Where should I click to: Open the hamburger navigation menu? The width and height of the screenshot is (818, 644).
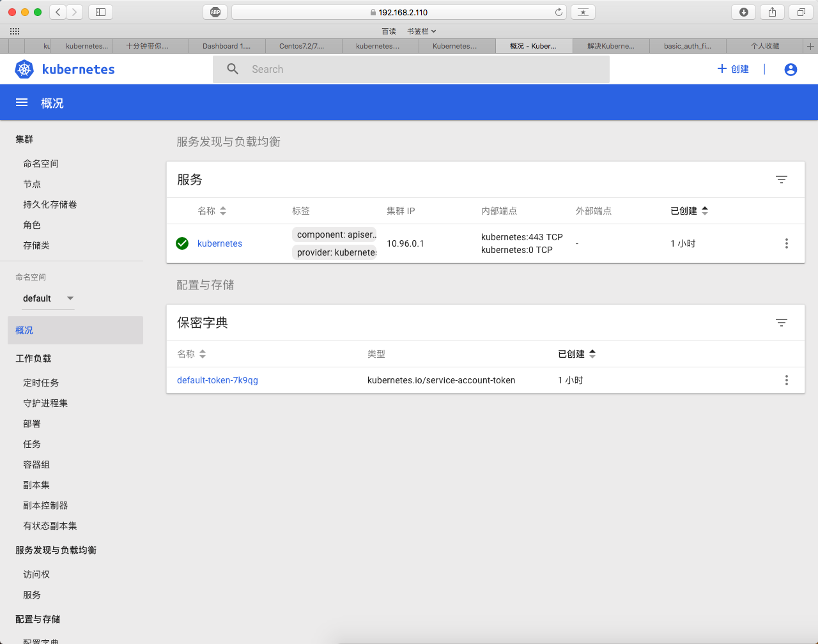[22, 103]
